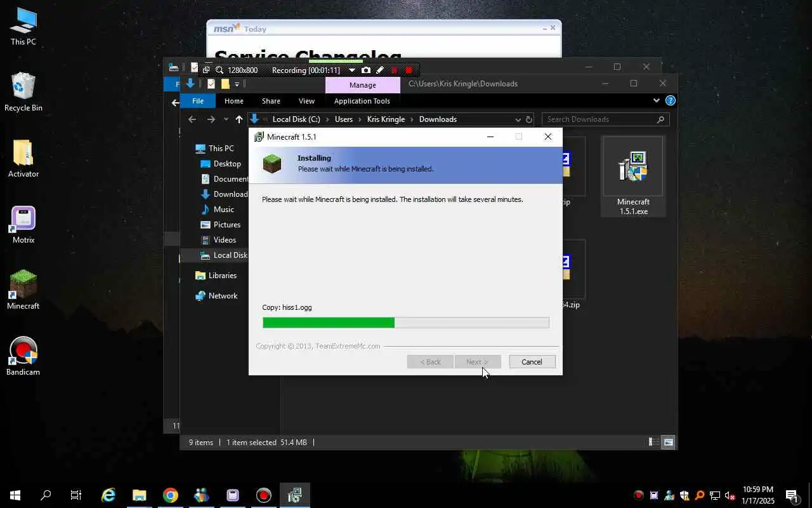Open the File menu in Explorer
This screenshot has height=508, width=812.
pyautogui.click(x=198, y=101)
